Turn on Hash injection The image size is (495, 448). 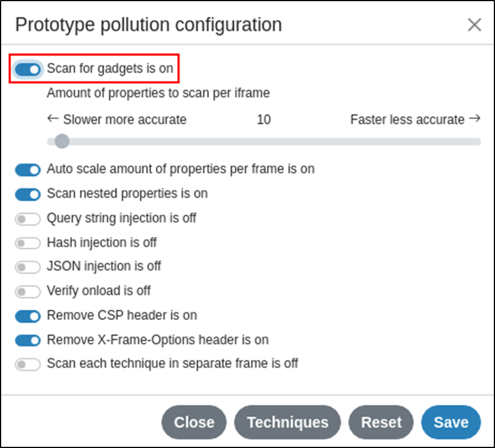point(27,243)
